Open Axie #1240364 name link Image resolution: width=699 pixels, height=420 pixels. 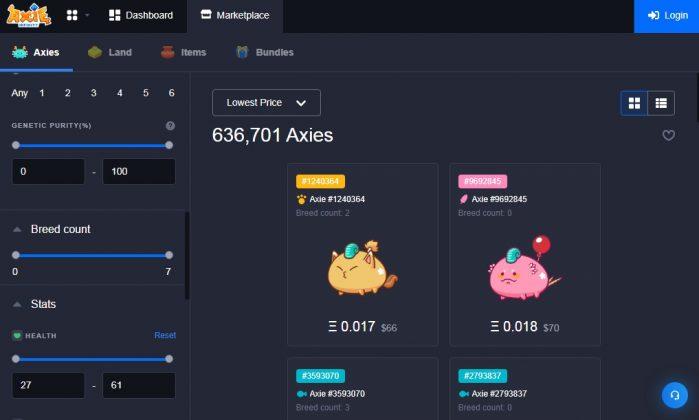coord(337,199)
